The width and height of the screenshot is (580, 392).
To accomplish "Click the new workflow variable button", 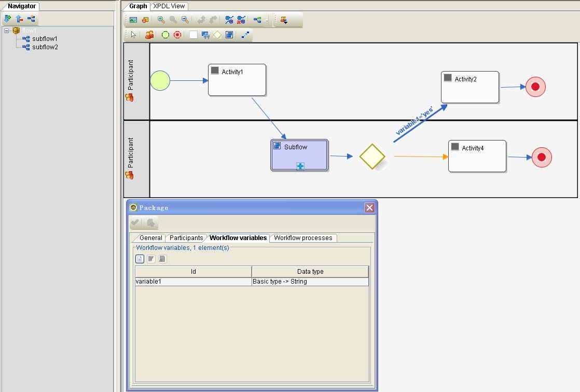I will 140,259.
